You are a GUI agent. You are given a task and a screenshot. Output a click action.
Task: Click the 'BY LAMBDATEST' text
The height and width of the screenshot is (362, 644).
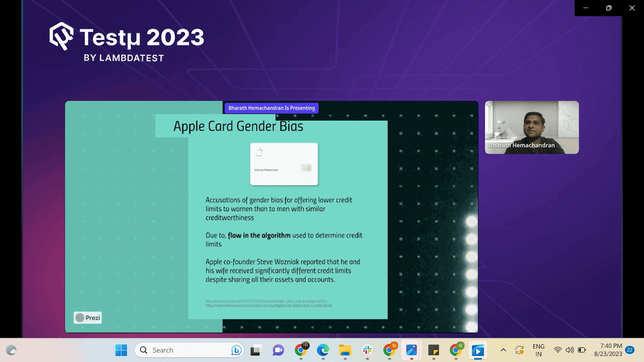tap(124, 58)
